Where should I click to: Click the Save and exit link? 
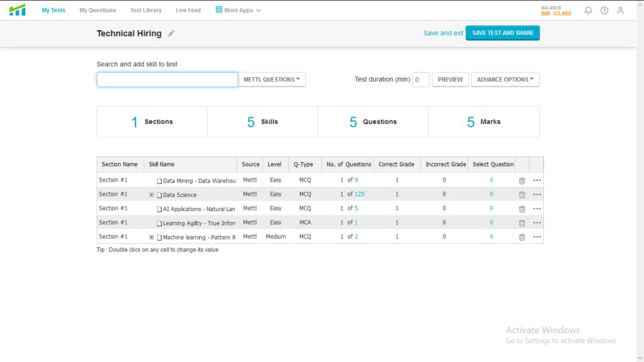pyautogui.click(x=443, y=34)
